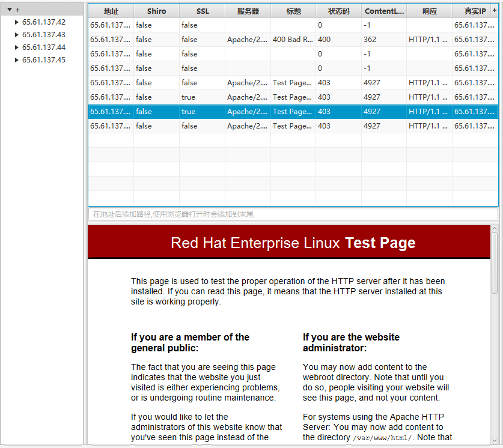
Task: Click the heading about the website administrator
Action: point(352,342)
